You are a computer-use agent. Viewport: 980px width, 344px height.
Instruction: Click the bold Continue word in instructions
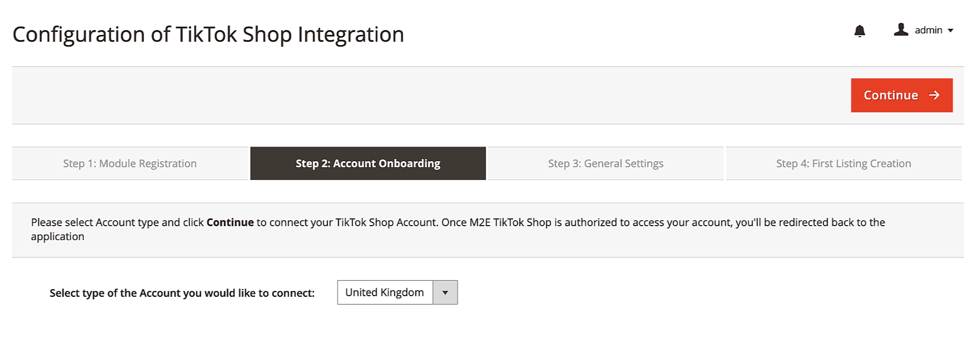click(x=230, y=222)
